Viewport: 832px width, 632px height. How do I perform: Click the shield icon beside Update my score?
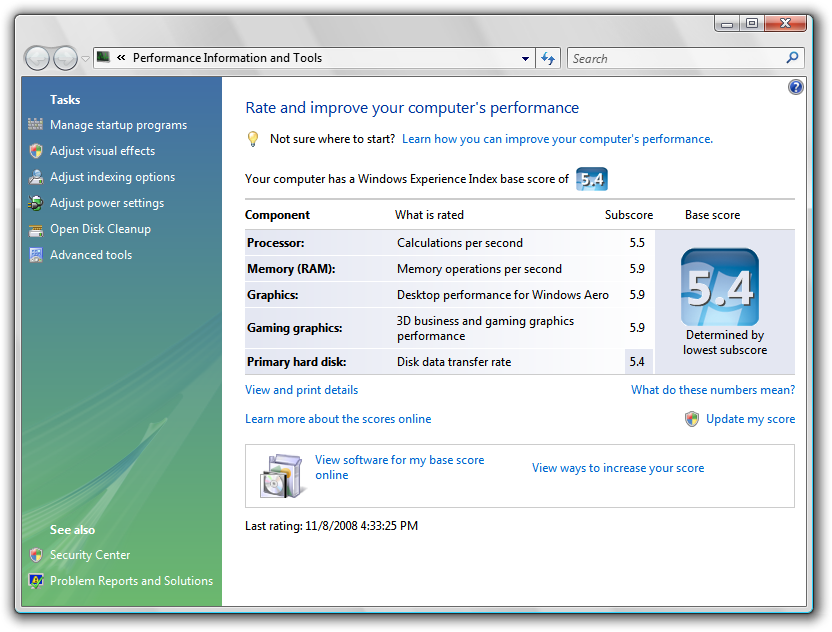692,419
